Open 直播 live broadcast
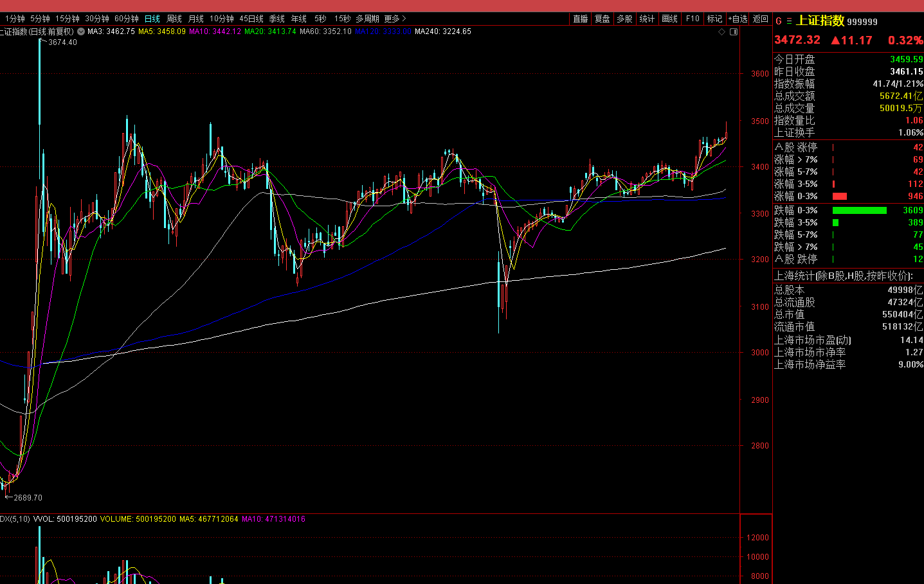Image resolution: width=924 pixels, height=584 pixels. [x=581, y=19]
